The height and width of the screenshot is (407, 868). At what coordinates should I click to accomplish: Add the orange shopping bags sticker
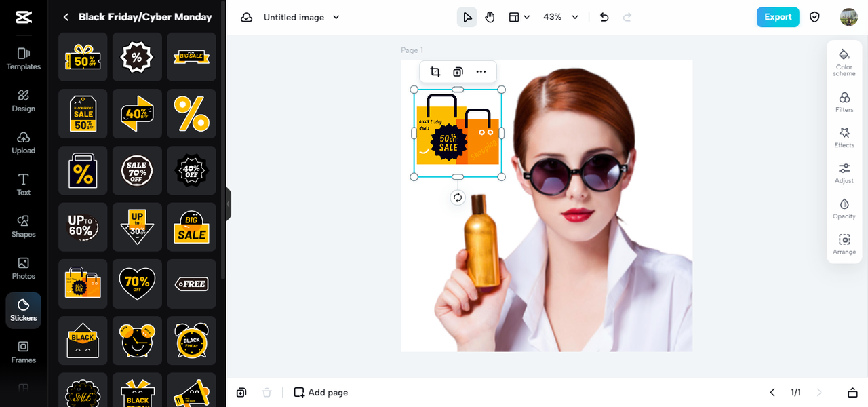(83, 284)
